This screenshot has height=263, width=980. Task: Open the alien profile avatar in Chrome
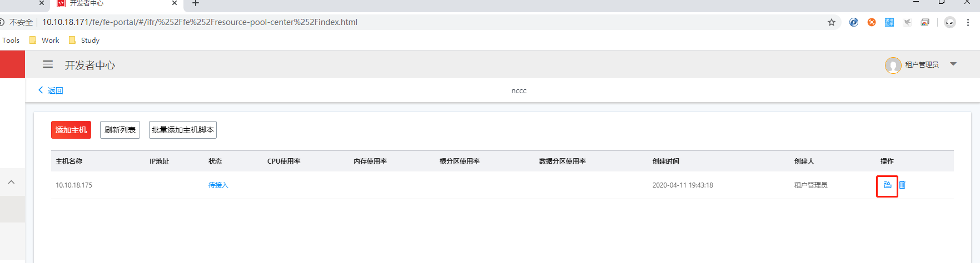(x=950, y=22)
